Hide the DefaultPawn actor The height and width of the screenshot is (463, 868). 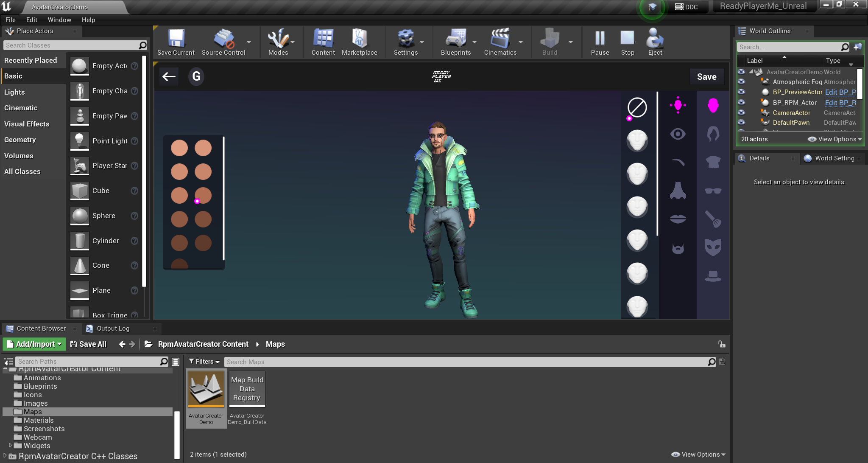coord(741,122)
